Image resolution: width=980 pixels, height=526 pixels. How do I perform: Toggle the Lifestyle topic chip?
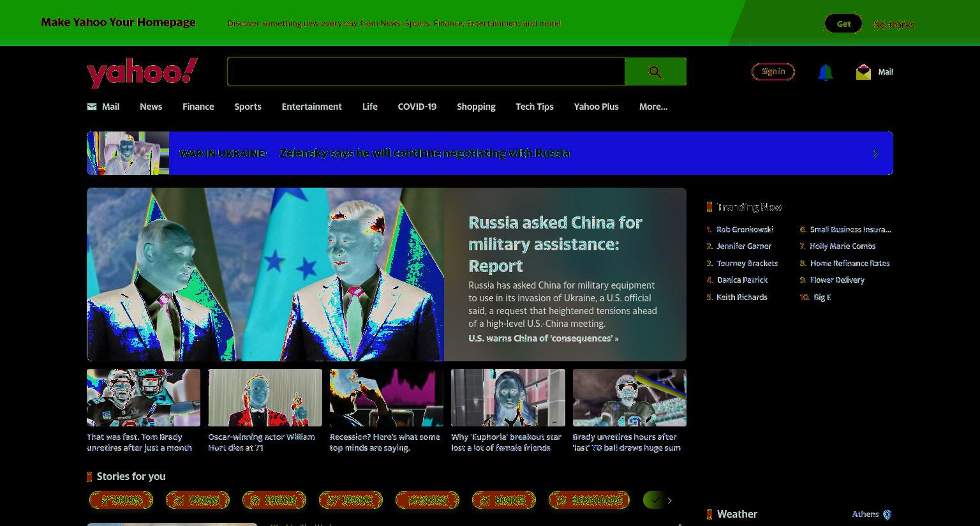coord(351,500)
